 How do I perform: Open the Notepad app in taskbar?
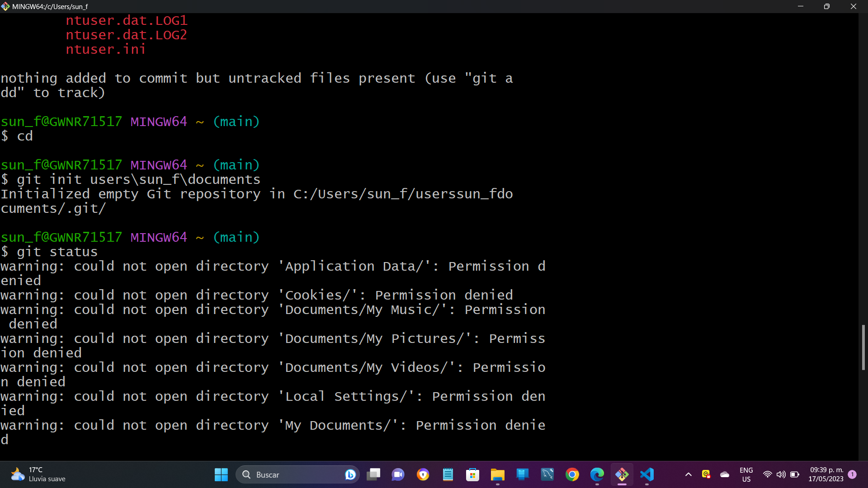[448, 474]
